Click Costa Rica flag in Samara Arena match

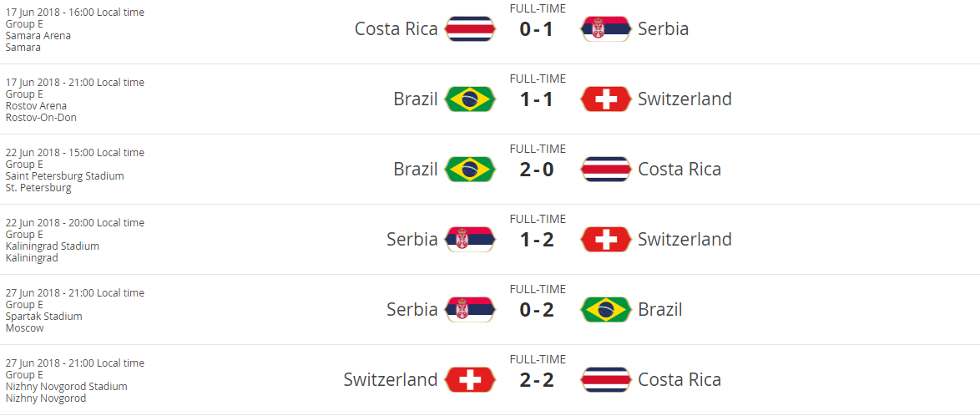pos(470,29)
